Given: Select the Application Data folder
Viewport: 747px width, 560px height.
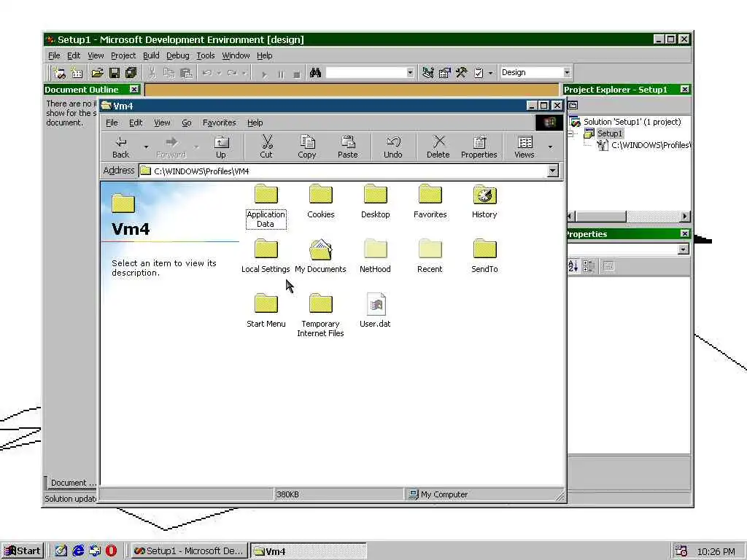Looking at the screenshot, I should point(266,206).
